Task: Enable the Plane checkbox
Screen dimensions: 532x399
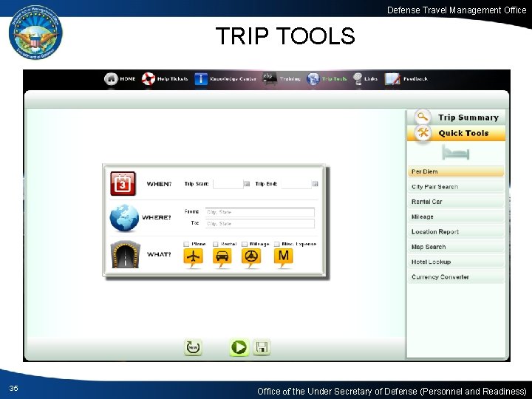Action: click(x=186, y=244)
